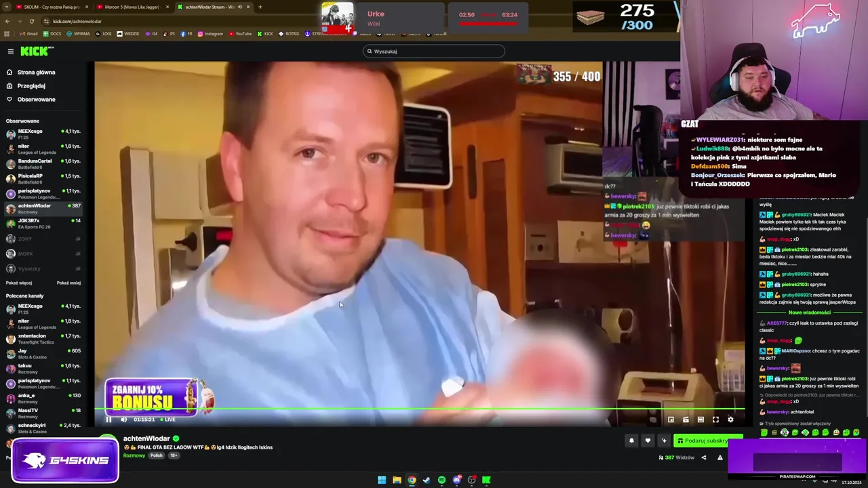Click Podaruj subskrypcję button

click(708, 441)
